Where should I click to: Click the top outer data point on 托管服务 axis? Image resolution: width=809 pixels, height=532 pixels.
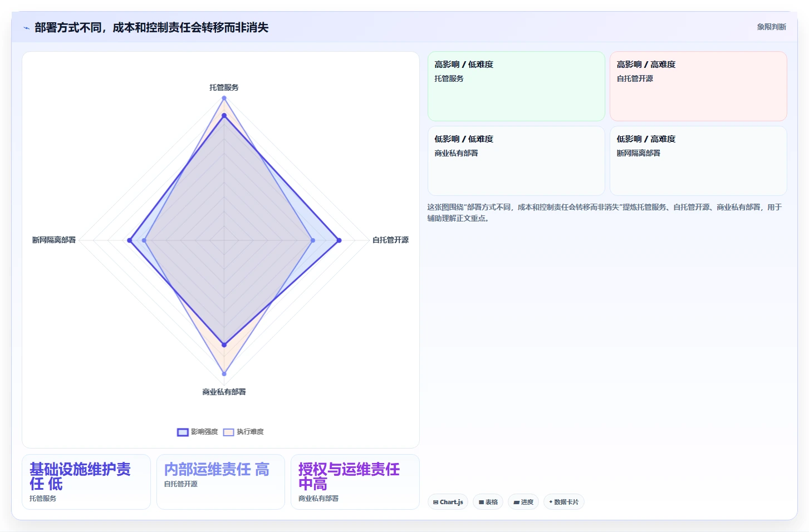pos(224,98)
